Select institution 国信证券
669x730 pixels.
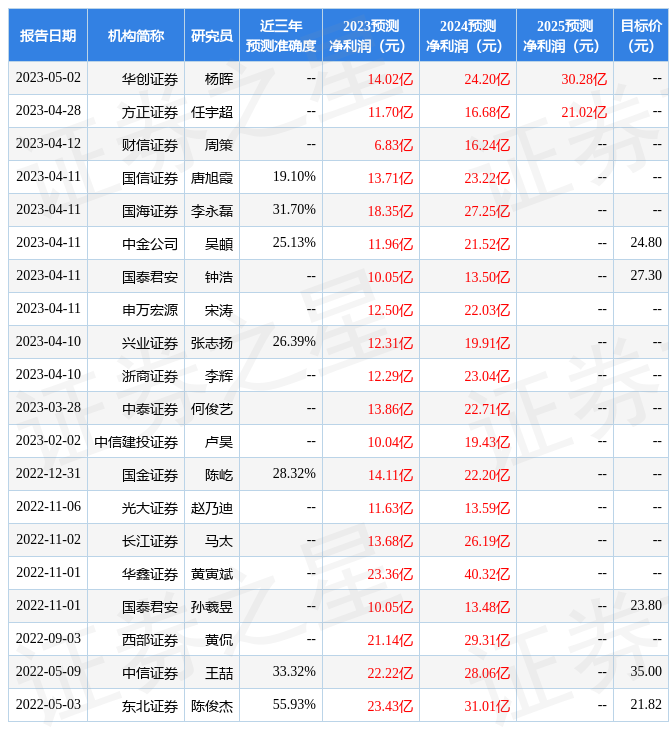150,178
